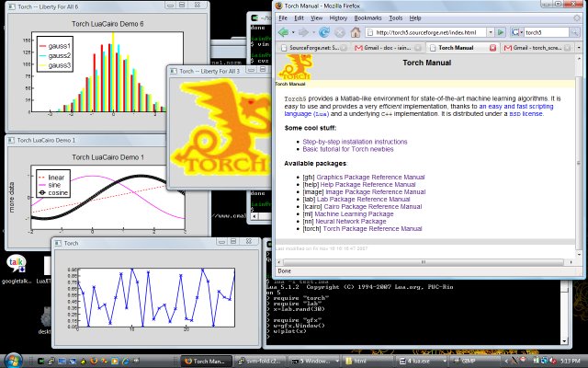This screenshot has height=368, width=588.
Task: Open the Bookmarks menu
Action: (368, 17)
